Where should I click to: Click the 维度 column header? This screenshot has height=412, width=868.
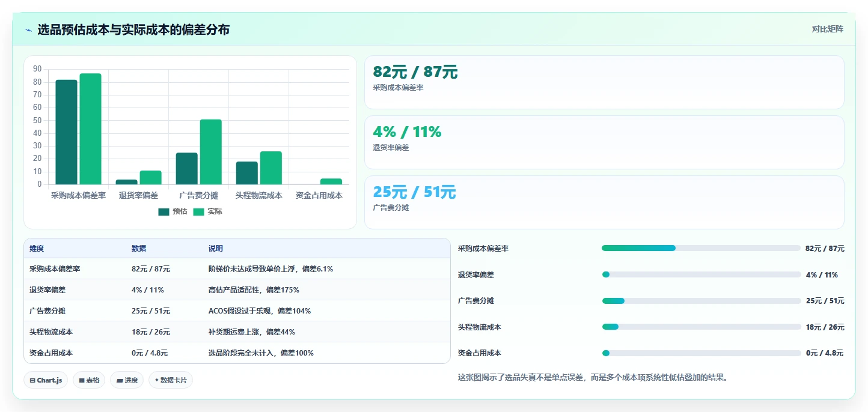tap(37, 249)
